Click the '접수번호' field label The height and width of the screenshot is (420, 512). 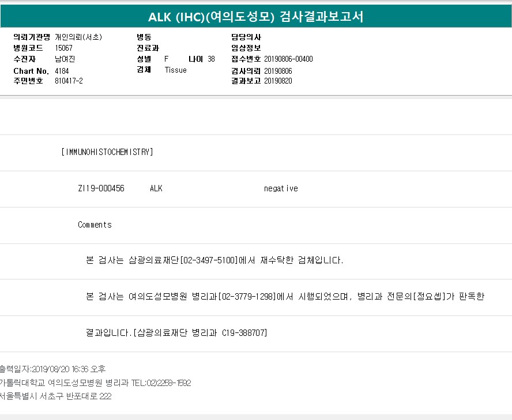click(246, 59)
